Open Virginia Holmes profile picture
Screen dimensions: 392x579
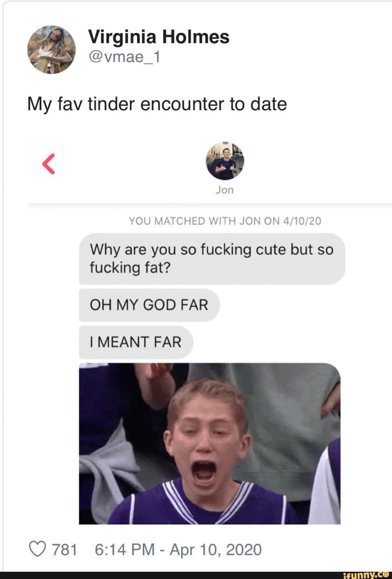click(52, 49)
